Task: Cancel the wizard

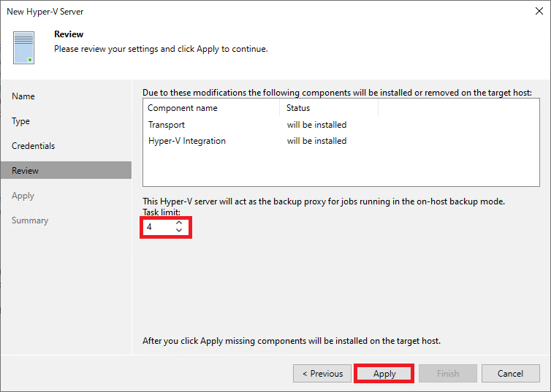Action: point(510,374)
